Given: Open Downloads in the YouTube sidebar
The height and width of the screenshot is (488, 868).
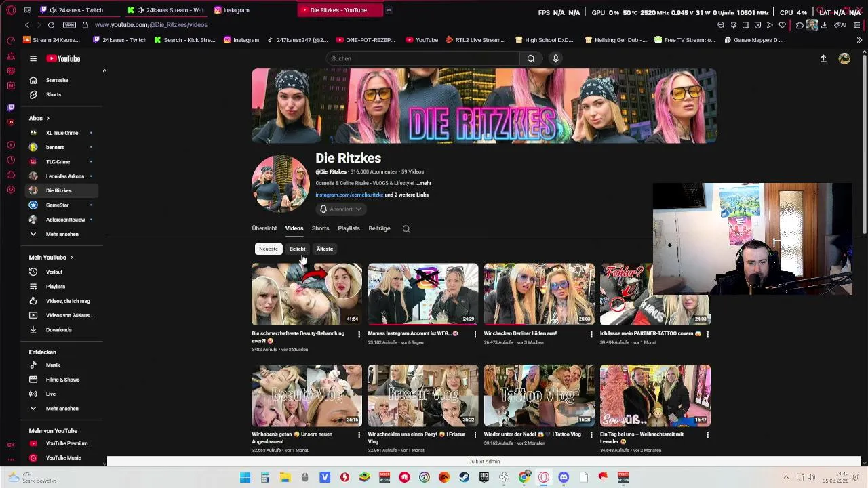Looking at the screenshot, I should tap(58, 329).
